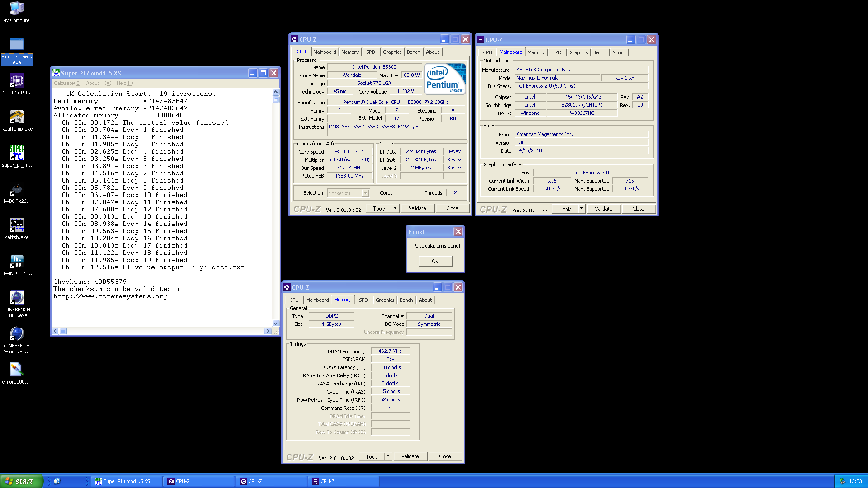This screenshot has height=488, width=868.
Task: Open About tab in CPU window
Action: click(433, 52)
